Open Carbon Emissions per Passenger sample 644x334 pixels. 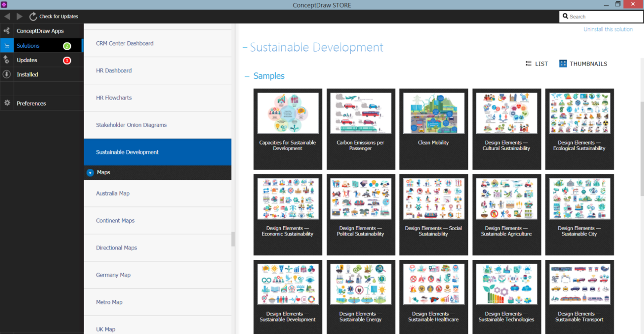[361, 129]
